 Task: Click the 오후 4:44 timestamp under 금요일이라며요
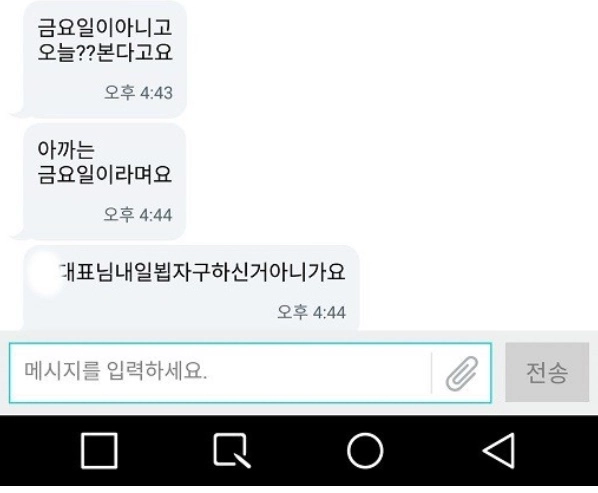138,214
